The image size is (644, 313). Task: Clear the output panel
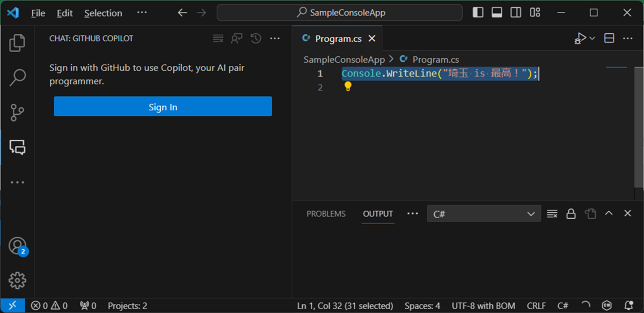coord(552,214)
